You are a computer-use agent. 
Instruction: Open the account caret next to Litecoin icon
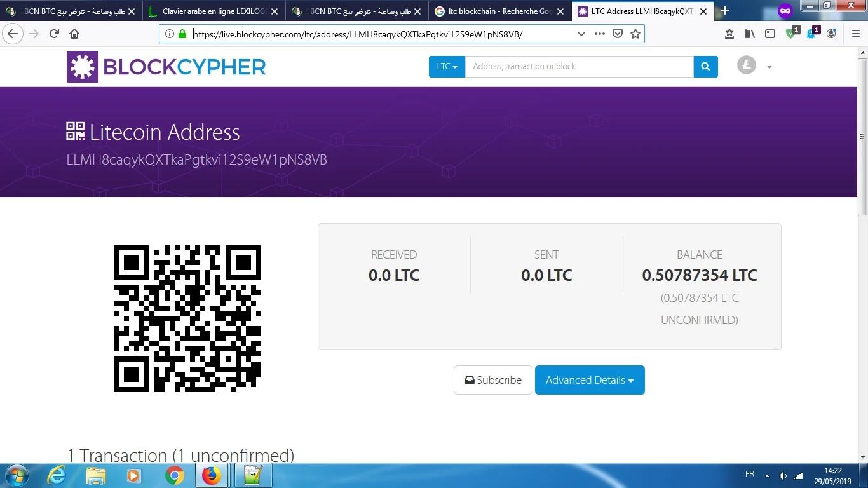point(769,67)
